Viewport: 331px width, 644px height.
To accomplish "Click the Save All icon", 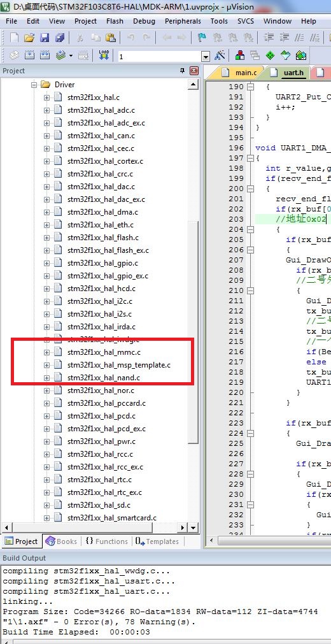I will point(60,38).
